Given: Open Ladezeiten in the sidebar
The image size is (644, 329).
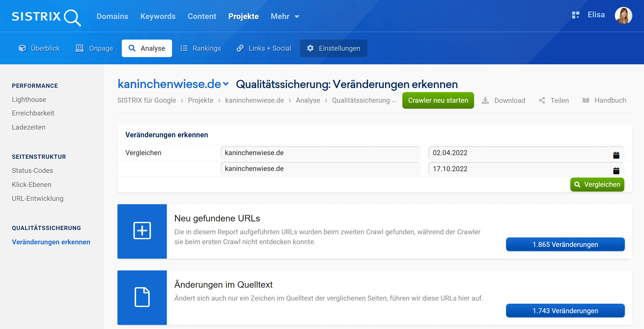Looking at the screenshot, I should tap(28, 127).
